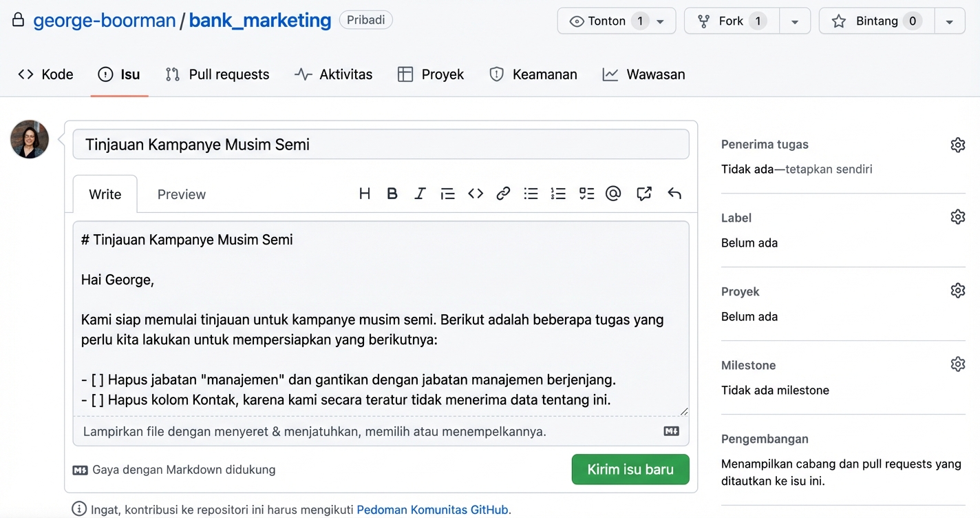This screenshot has width=980, height=518.
Task: Open the Milestone gear settings
Action: point(958,364)
